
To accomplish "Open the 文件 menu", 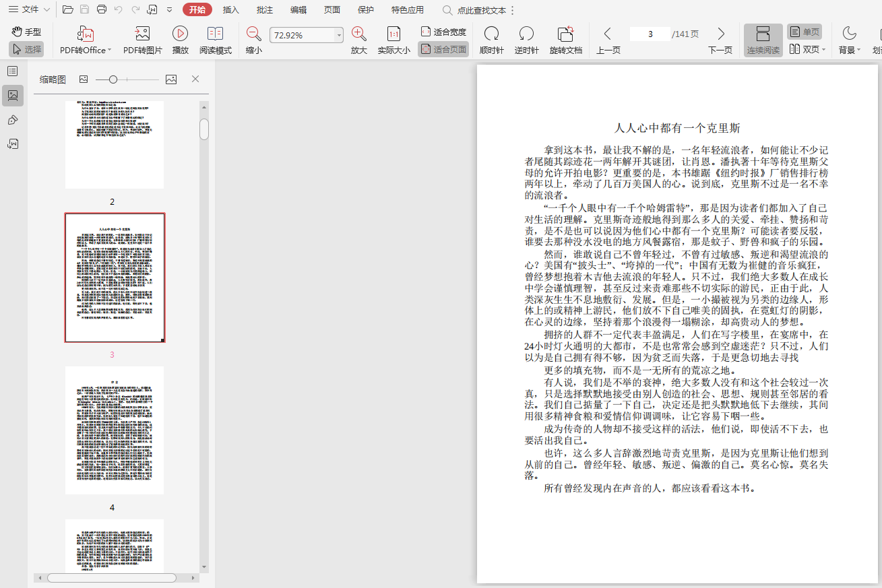I will click(29, 9).
